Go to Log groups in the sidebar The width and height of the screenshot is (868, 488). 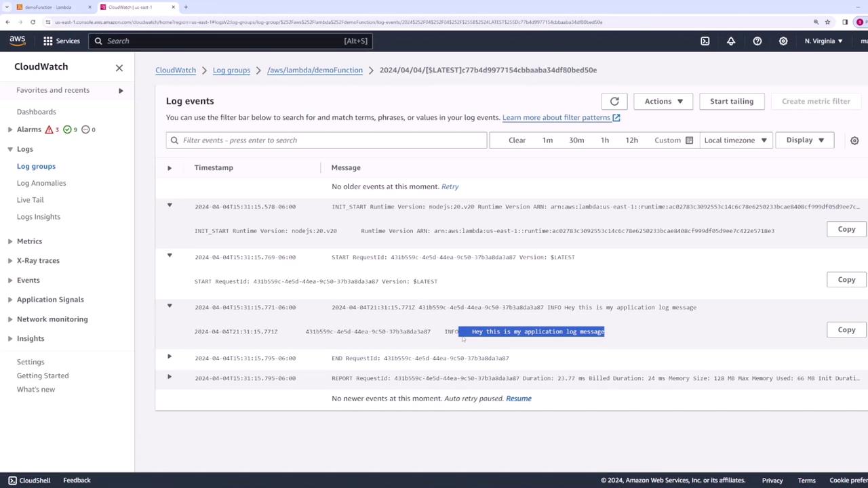pos(36,166)
